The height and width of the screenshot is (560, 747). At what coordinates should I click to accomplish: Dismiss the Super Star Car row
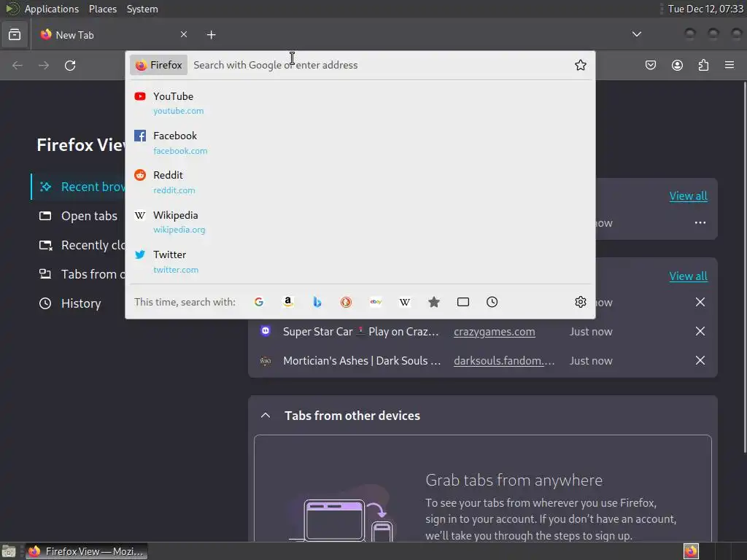[700, 332]
